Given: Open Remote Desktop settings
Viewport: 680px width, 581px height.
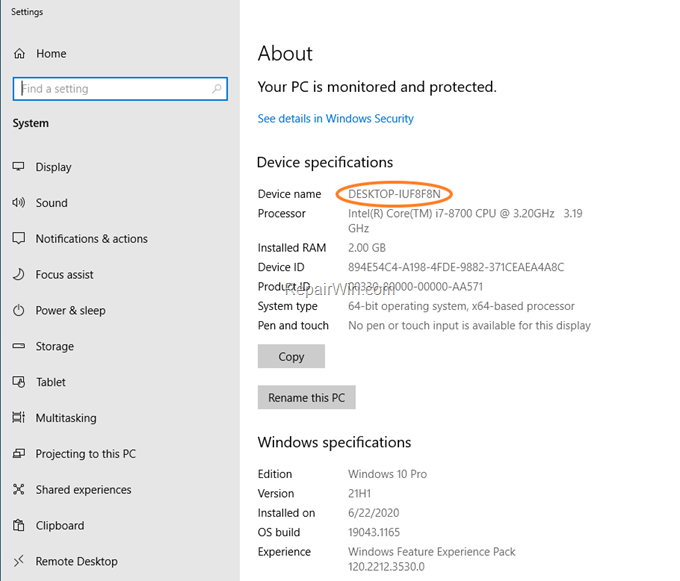Looking at the screenshot, I should coord(76,561).
